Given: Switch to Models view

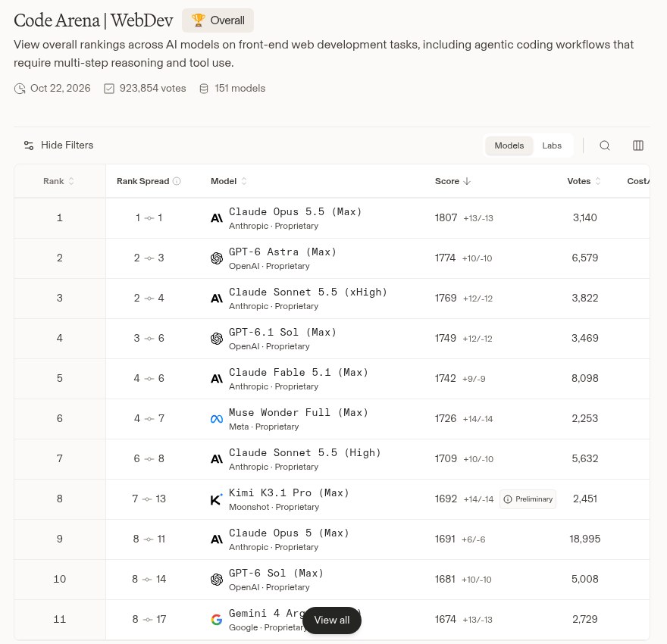Looking at the screenshot, I should point(509,145).
